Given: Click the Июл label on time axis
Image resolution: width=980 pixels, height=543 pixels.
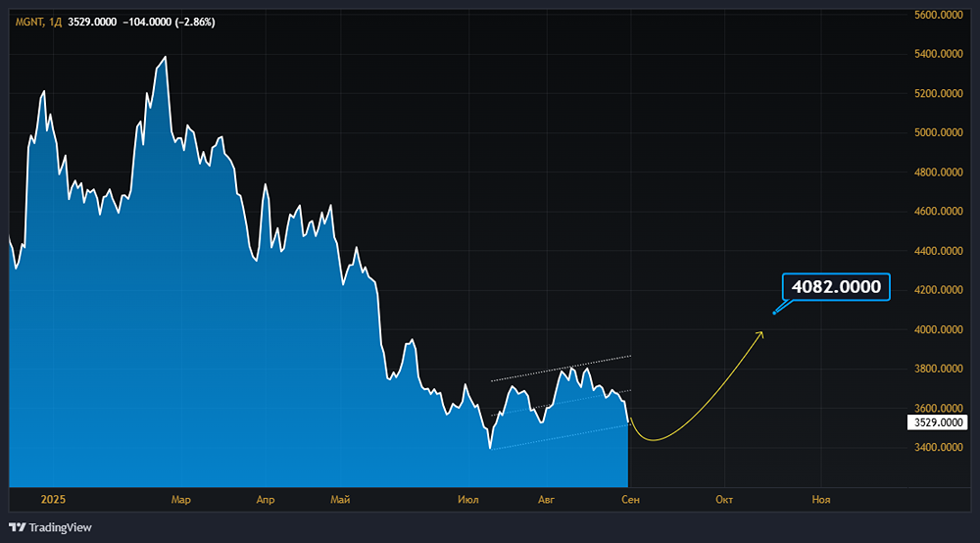Looking at the screenshot, I should [468, 499].
